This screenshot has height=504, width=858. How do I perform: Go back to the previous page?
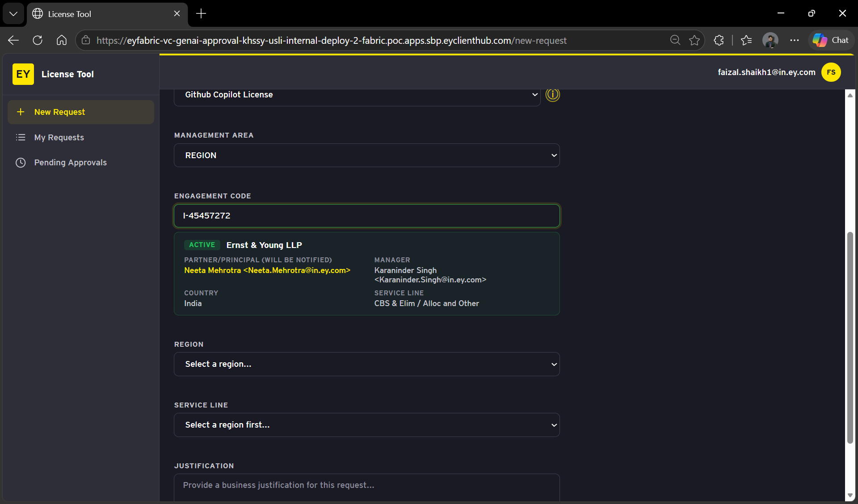(13, 40)
